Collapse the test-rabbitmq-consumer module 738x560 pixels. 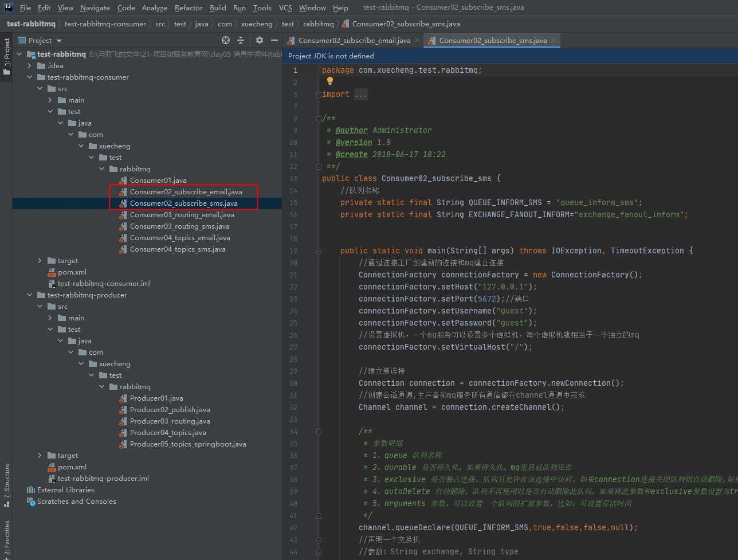click(29, 77)
